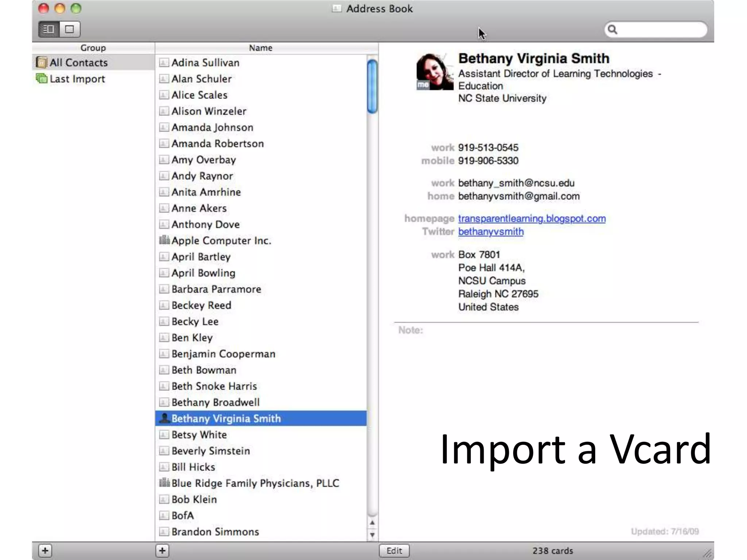747x560 pixels.
Task: Click the scroll down arrow in name list
Action: [x=372, y=535]
